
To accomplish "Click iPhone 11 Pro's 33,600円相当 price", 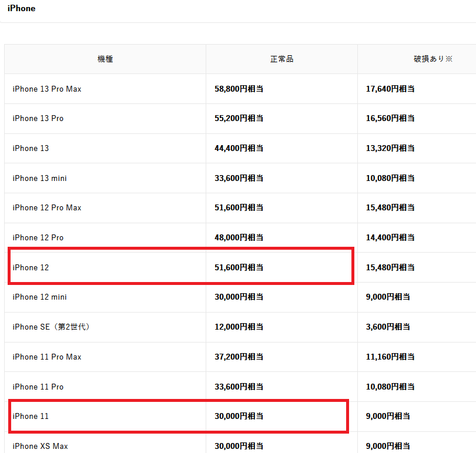I will coord(239,387).
